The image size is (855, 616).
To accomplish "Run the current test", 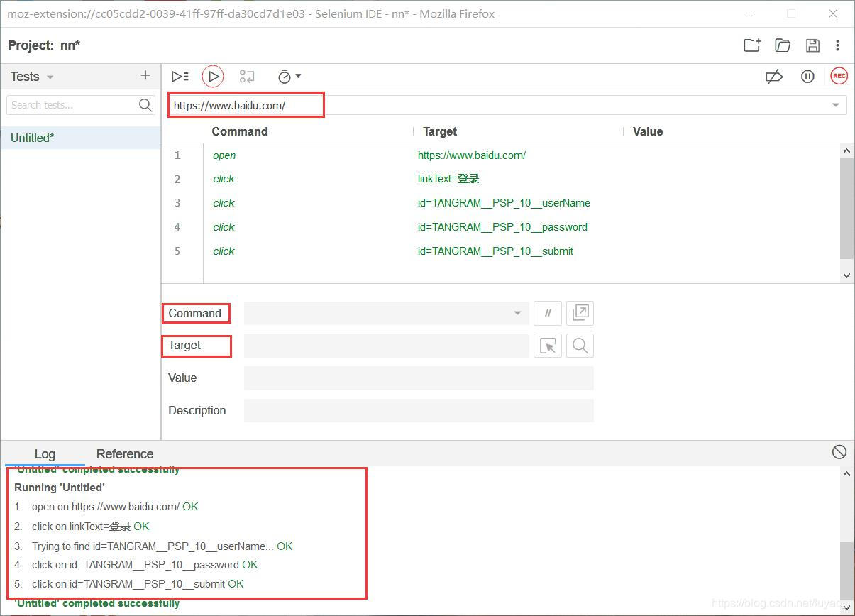I will click(x=213, y=76).
